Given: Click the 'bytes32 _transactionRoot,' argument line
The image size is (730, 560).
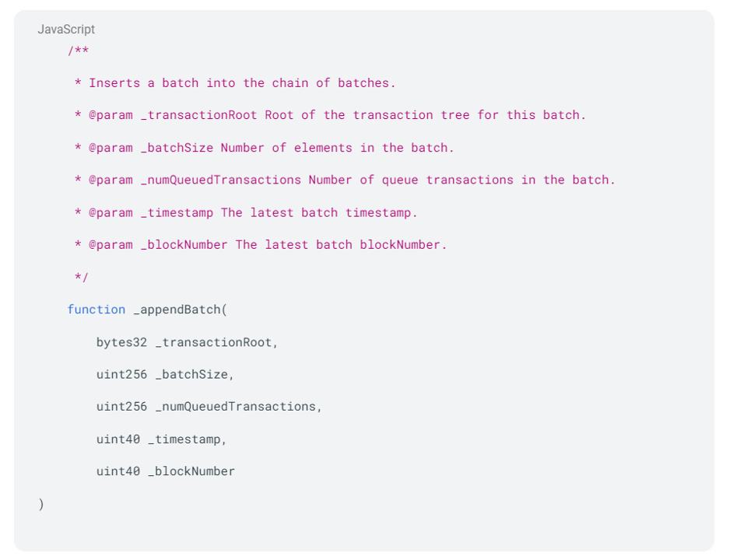Looking at the screenshot, I should pyautogui.click(x=187, y=342).
